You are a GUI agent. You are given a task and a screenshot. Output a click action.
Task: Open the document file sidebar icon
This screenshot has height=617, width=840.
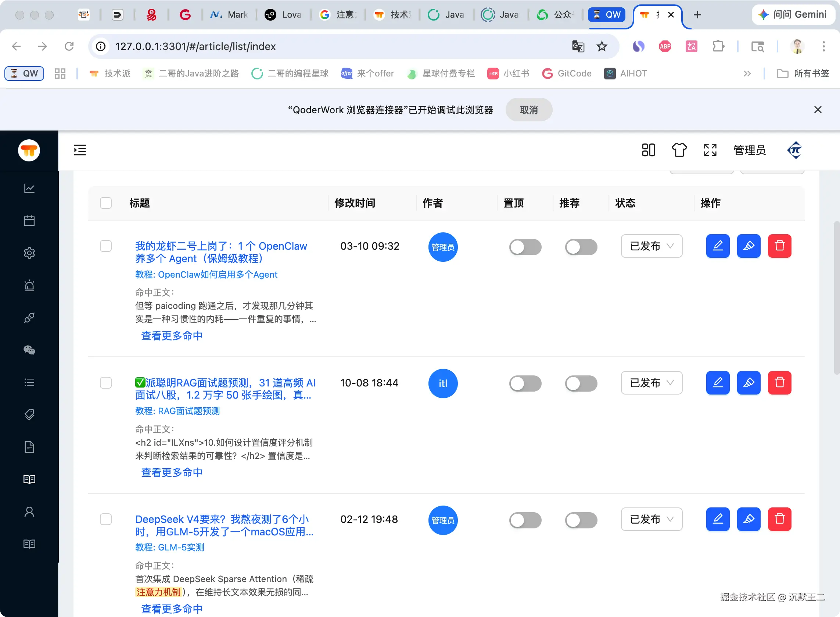(x=29, y=447)
